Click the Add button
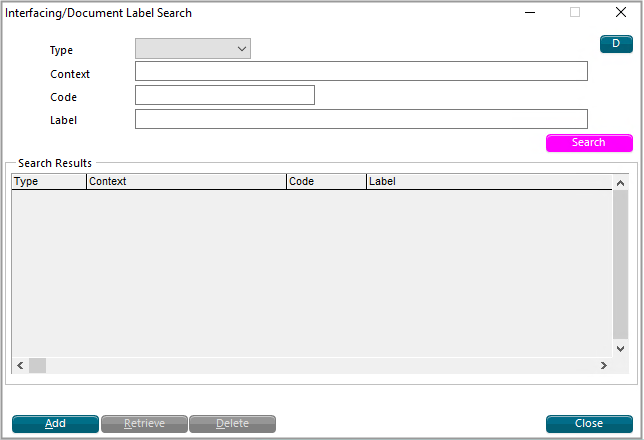This screenshot has width=644, height=440. pos(55,424)
